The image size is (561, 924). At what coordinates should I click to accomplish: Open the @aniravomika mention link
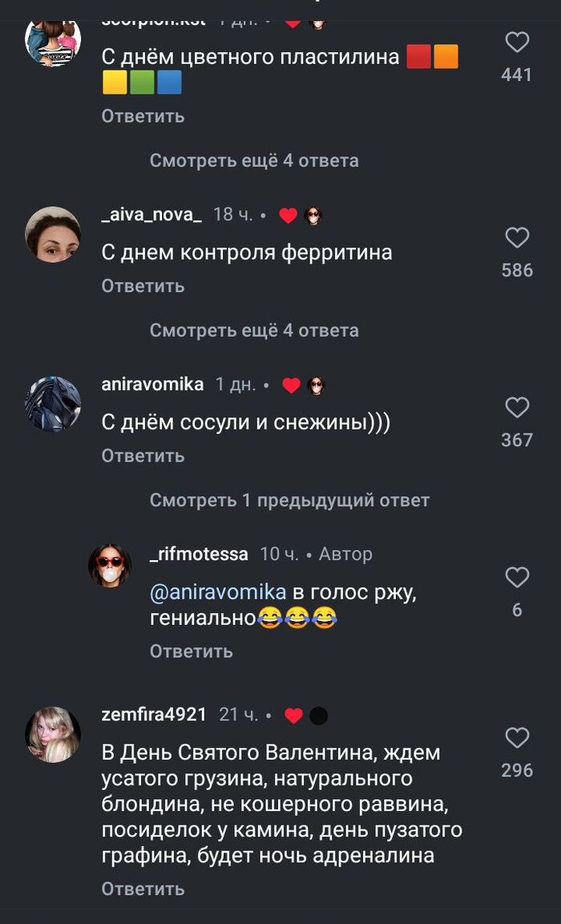(218, 593)
